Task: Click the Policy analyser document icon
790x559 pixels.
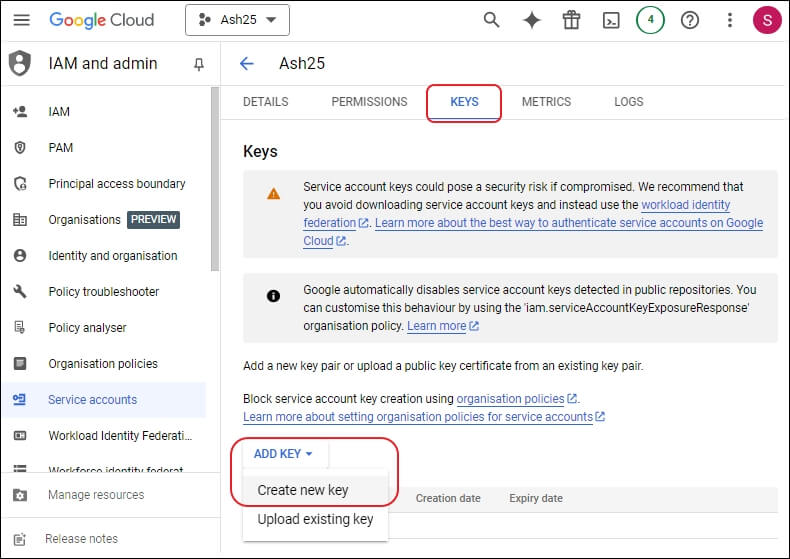Action: 20,327
